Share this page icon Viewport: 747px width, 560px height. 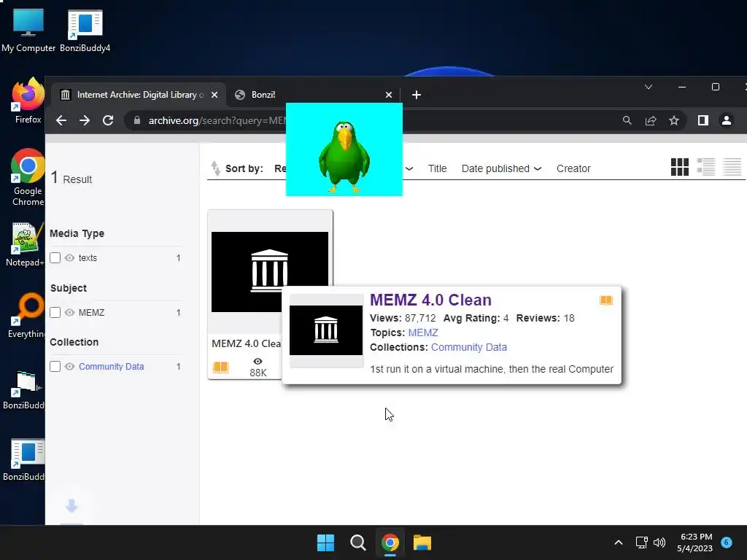click(x=650, y=120)
